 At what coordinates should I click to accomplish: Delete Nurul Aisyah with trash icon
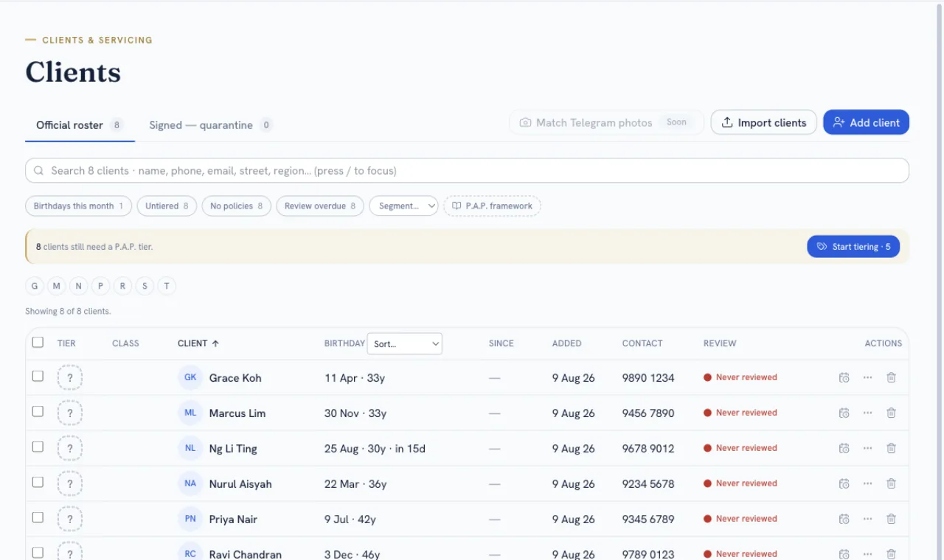(891, 484)
